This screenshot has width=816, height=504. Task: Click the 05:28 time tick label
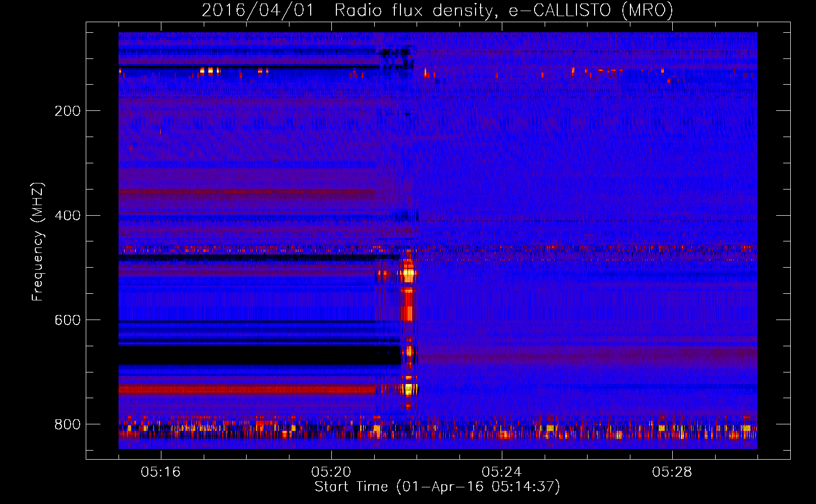tap(672, 472)
